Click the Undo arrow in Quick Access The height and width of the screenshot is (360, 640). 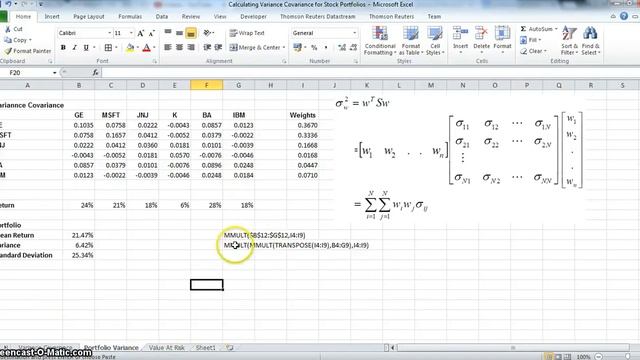9,4
